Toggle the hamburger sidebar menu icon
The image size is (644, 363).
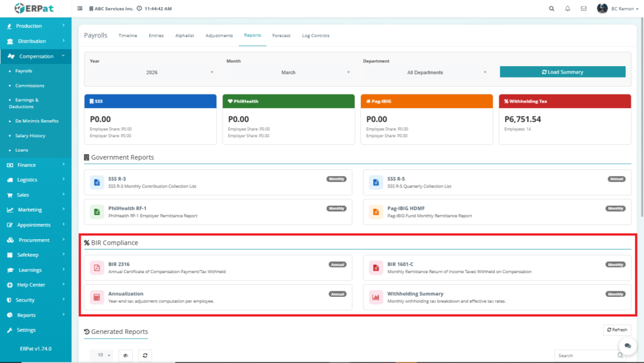point(79,9)
